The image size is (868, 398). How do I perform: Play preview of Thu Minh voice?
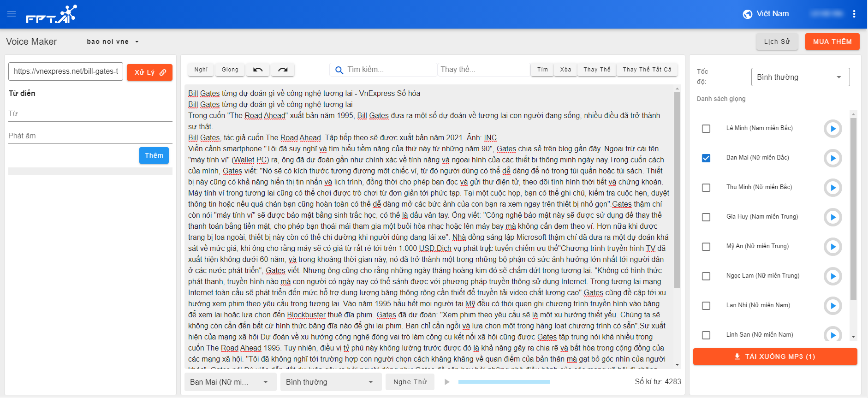833,188
